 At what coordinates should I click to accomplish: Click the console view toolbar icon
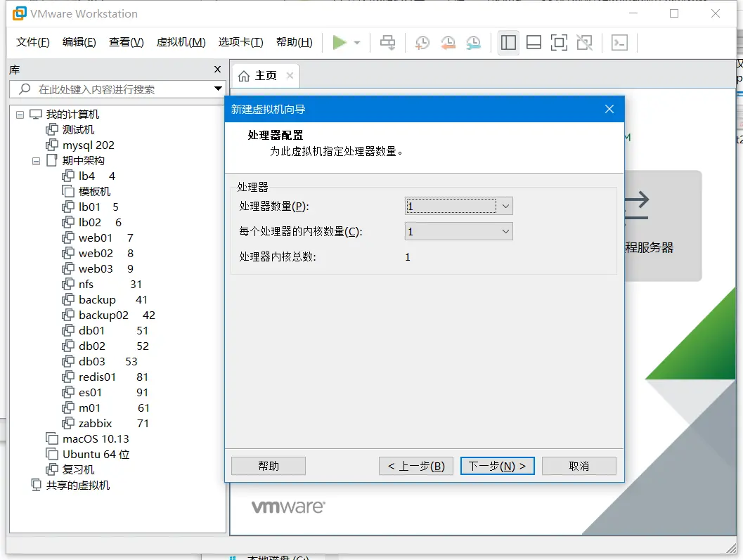pyautogui.click(x=619, y=43)
